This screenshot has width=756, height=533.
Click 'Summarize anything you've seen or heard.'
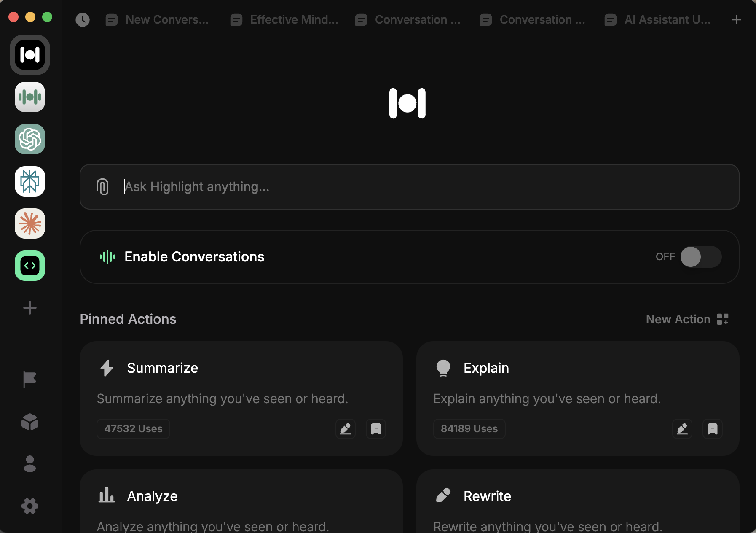pyautogui.click(x=223, y=399)
